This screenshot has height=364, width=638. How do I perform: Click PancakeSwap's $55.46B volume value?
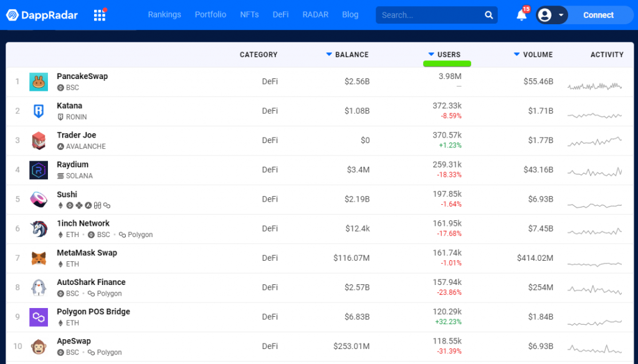[538, 82]
